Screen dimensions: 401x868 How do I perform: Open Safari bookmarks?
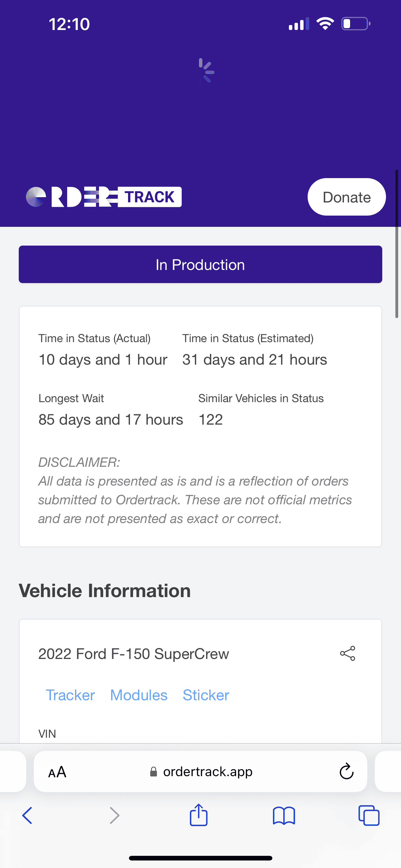click(284, 816)
